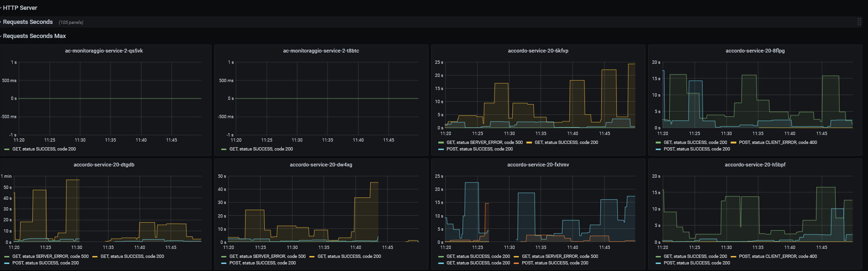The width and height of the screenshot is (868, 271).
Task: Open accordo-service-20-6kfvp panel title menu
Action: [x=538, y=51]
